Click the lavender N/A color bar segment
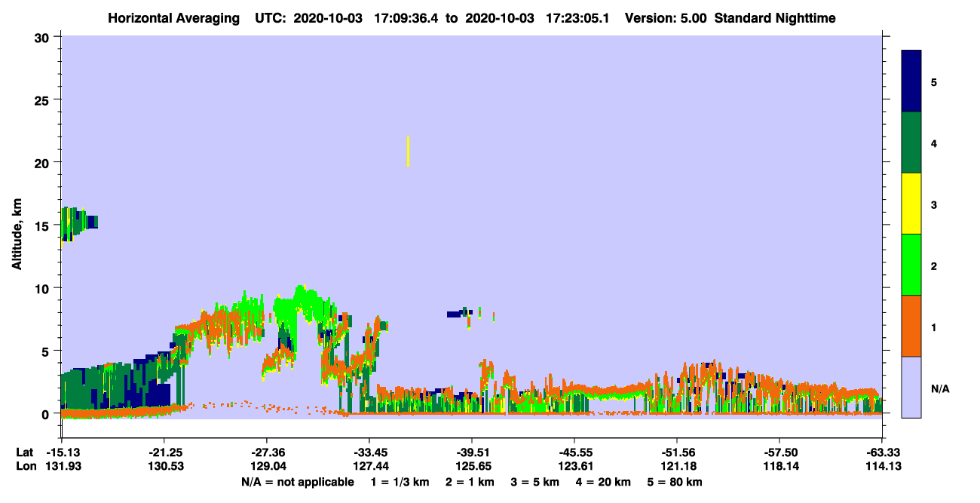The height and width of the screenshot is (503, 980). [911, 387]
